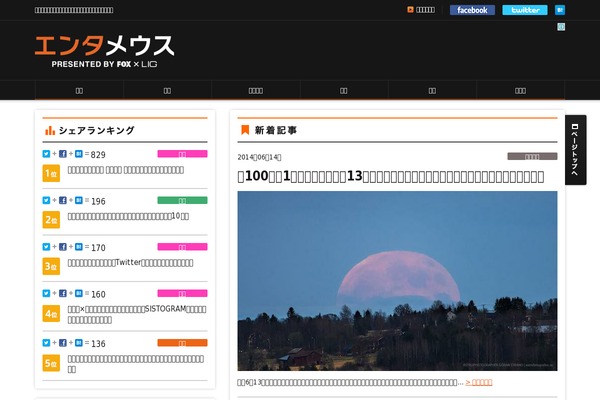
Task: Click the bar chart icon beside シェアランキング
Action: click(50, 131)
